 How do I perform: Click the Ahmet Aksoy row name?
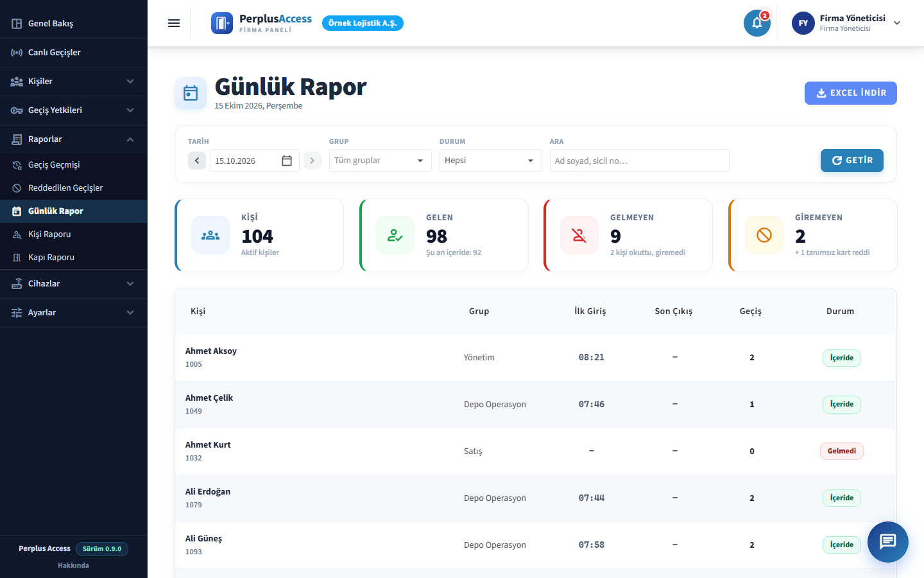(x=211, y=351)
